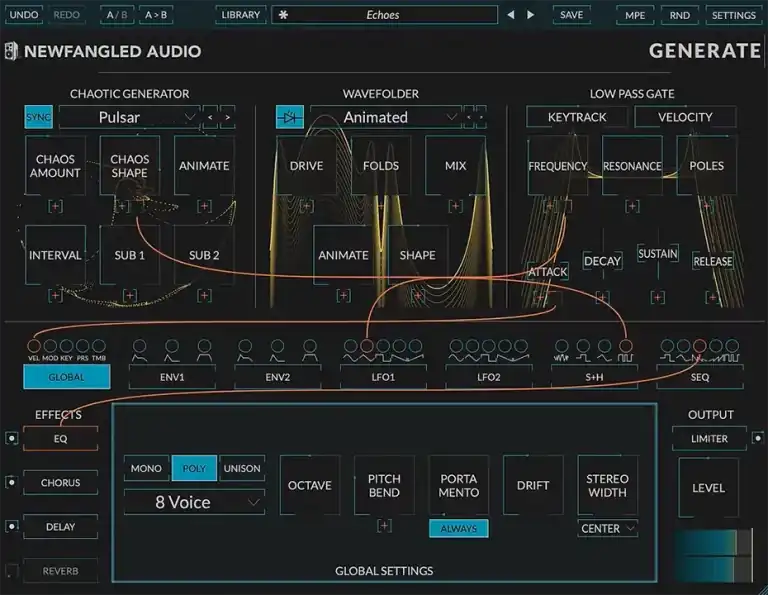The width and height of the screenshot is (768, 595).
Task: Step to previous wavefolder type arrow
Action: coord(469,118)
